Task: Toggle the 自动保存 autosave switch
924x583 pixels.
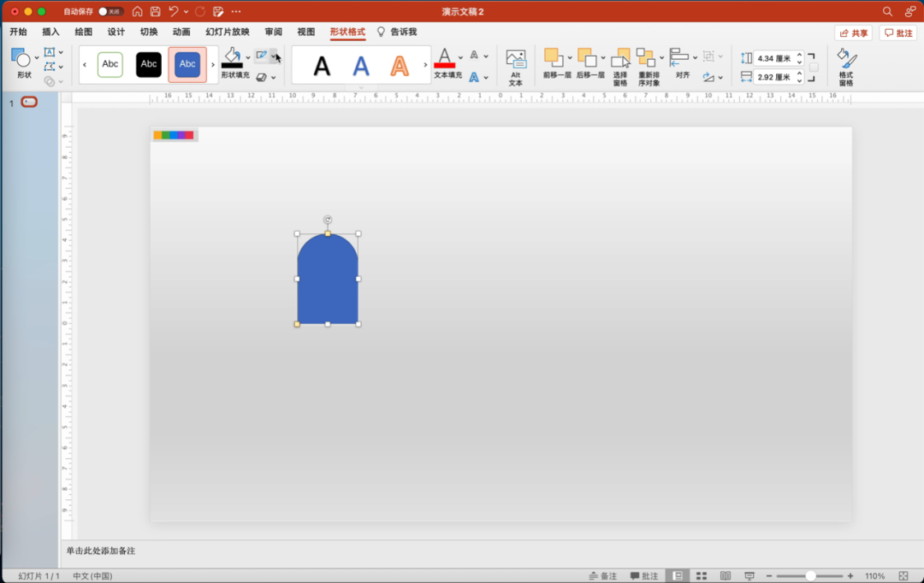Action: (110, 11)
